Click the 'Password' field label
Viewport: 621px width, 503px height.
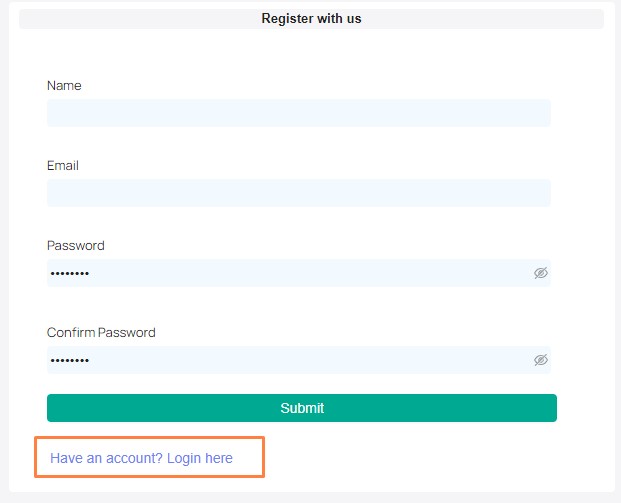point(76,246)
